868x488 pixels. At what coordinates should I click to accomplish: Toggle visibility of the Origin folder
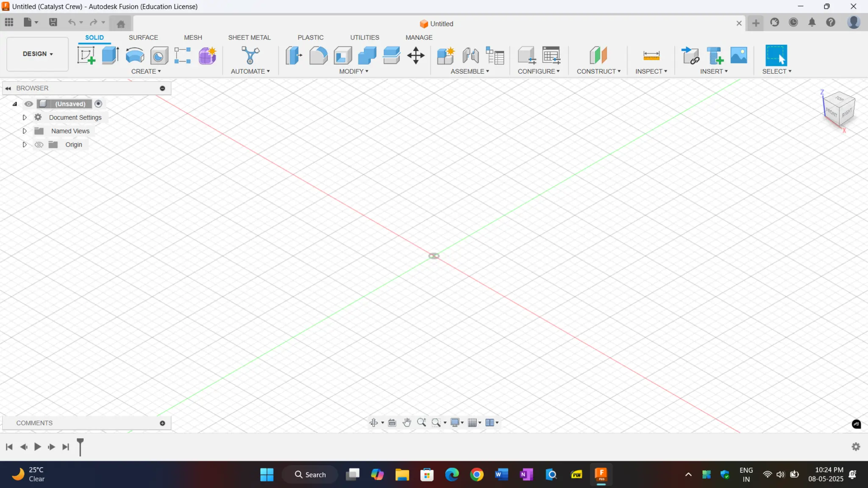(39, 145)
